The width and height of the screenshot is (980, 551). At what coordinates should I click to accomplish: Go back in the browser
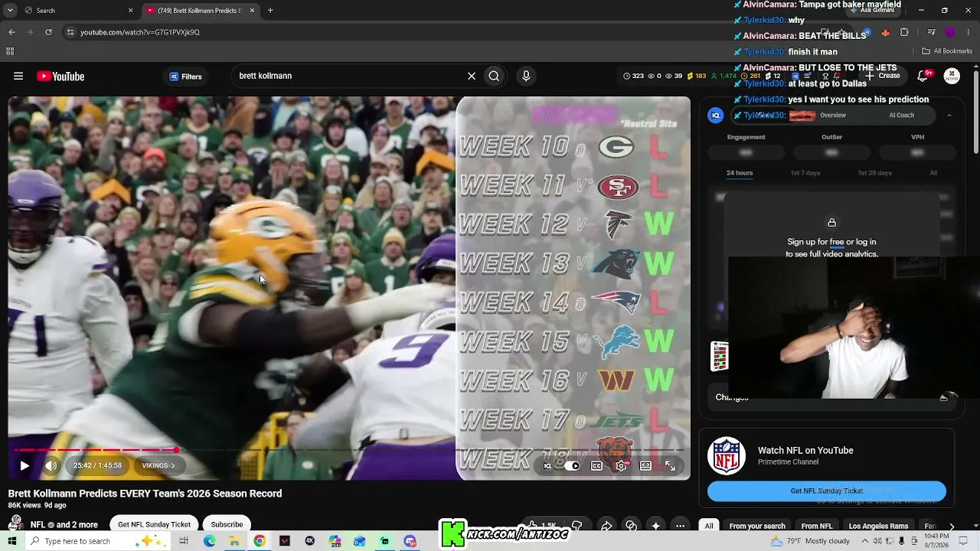(x=11, y=32)
